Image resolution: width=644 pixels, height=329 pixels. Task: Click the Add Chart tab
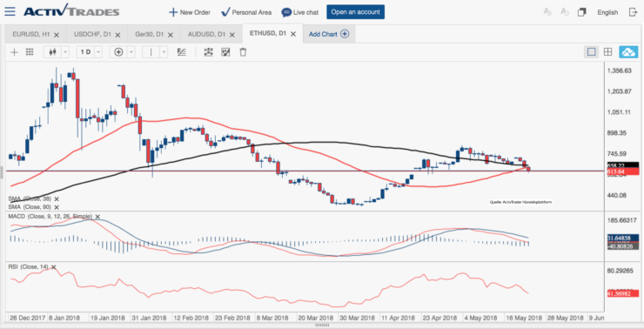pos(329,34)
